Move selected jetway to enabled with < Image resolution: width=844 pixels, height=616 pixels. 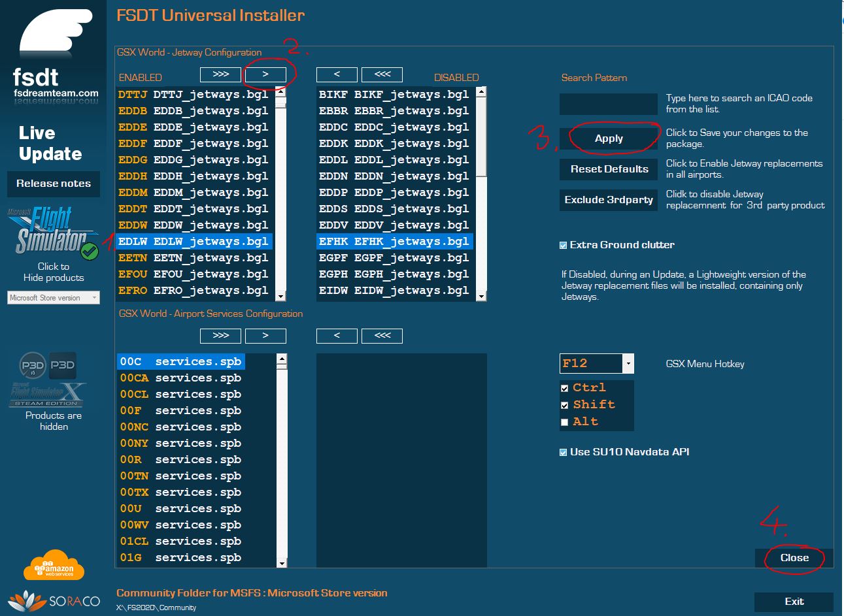[x=337, y=74]
